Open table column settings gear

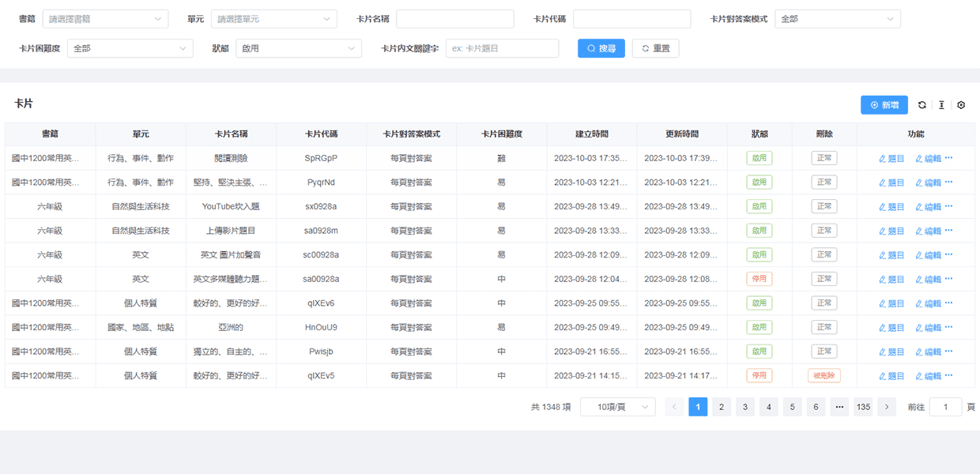click(x=961, y=105)
